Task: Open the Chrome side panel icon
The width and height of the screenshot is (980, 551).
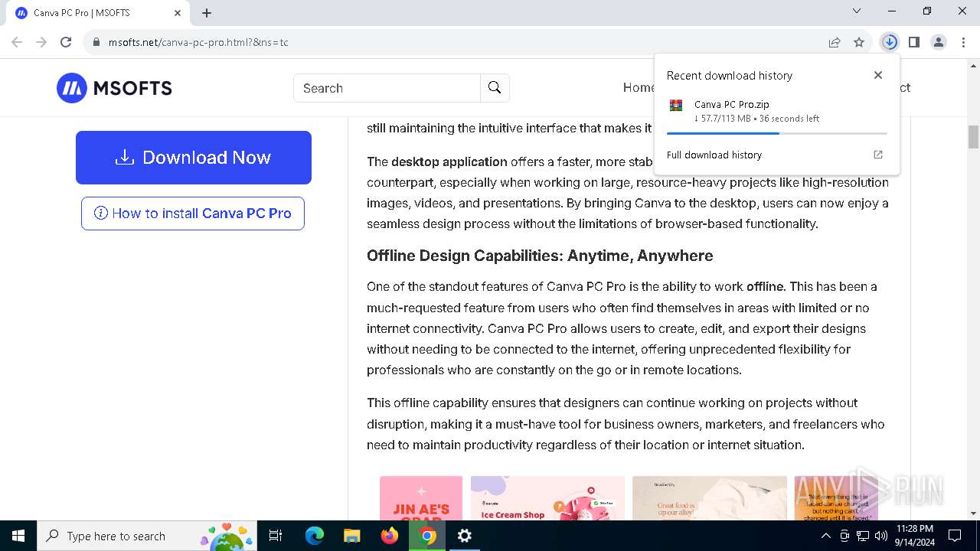Action: (913, 42)
